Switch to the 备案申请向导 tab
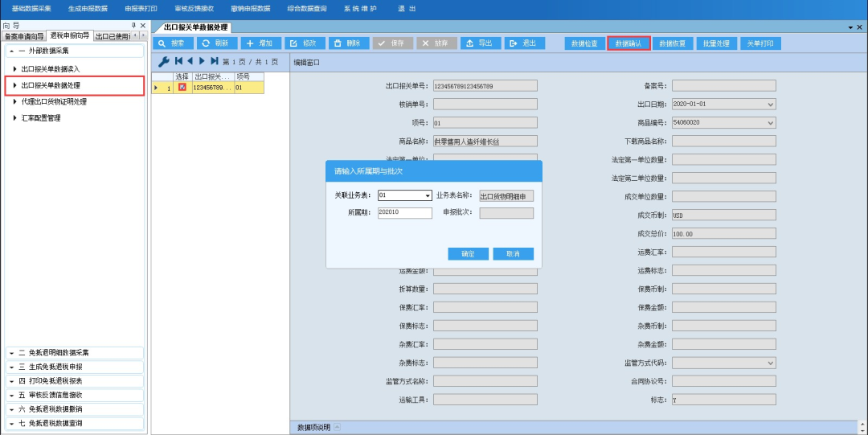Screen dimensions: 868x435 point(24,36)
